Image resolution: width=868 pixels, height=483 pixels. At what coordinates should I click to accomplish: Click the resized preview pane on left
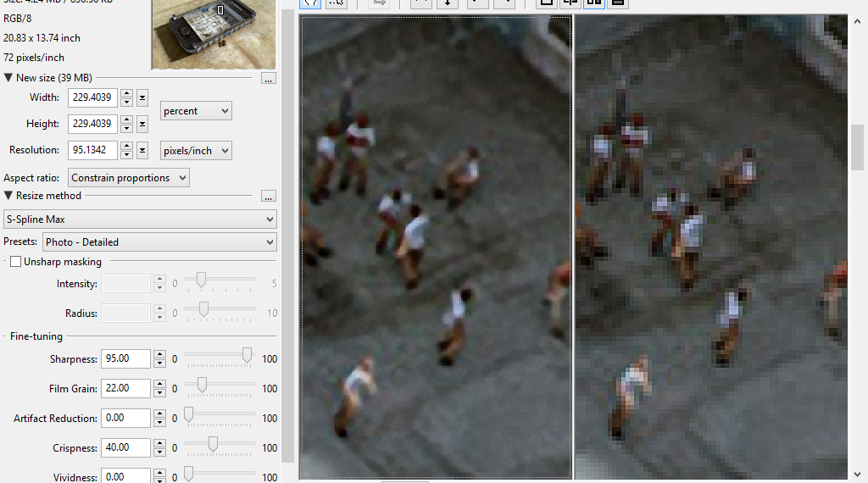[x=436, y=247]
